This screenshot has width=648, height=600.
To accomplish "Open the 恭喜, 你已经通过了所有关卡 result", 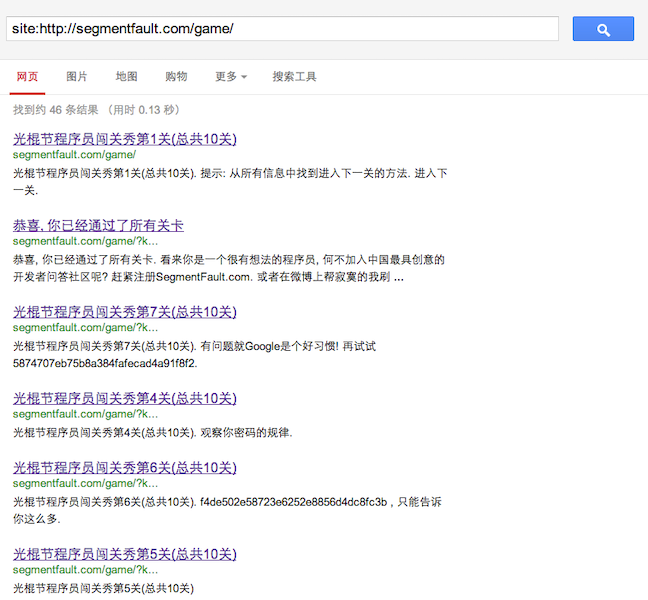I will click(x=98, y=225).
